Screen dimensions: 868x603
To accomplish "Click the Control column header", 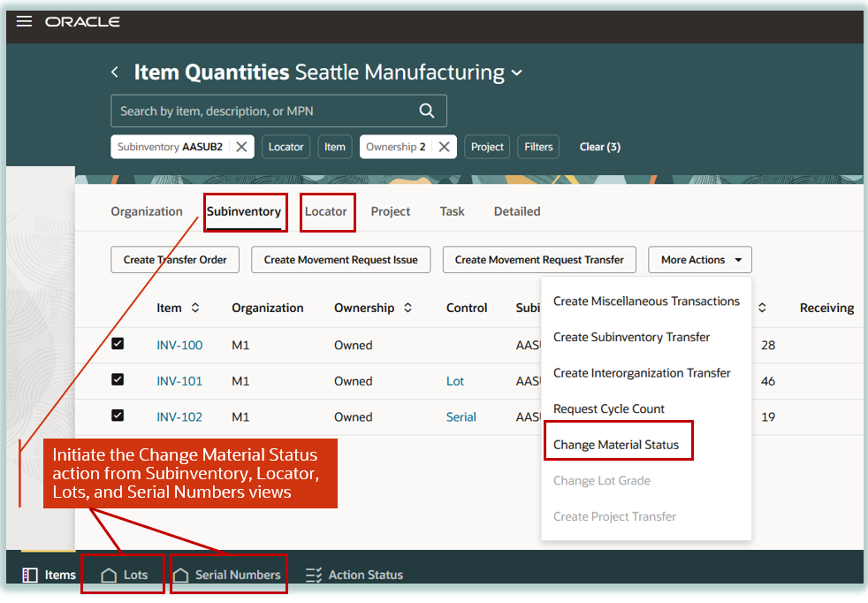I will [467, 308].
